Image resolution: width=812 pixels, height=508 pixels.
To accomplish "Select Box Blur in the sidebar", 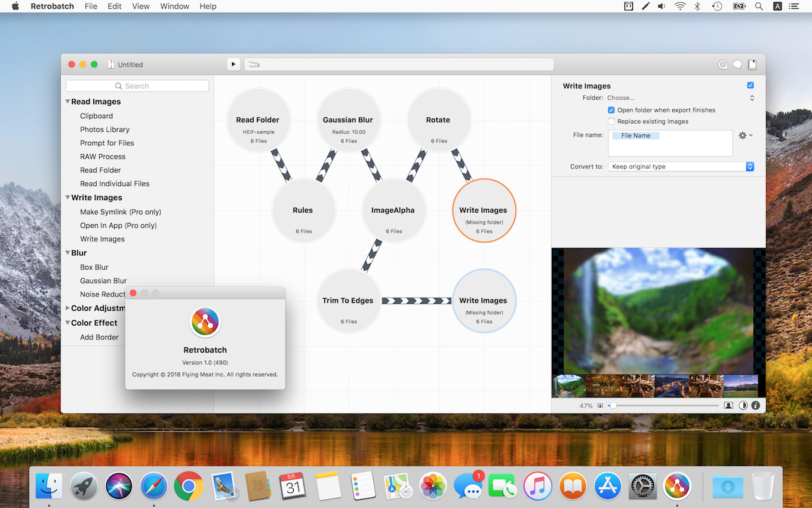I will 94,267.
